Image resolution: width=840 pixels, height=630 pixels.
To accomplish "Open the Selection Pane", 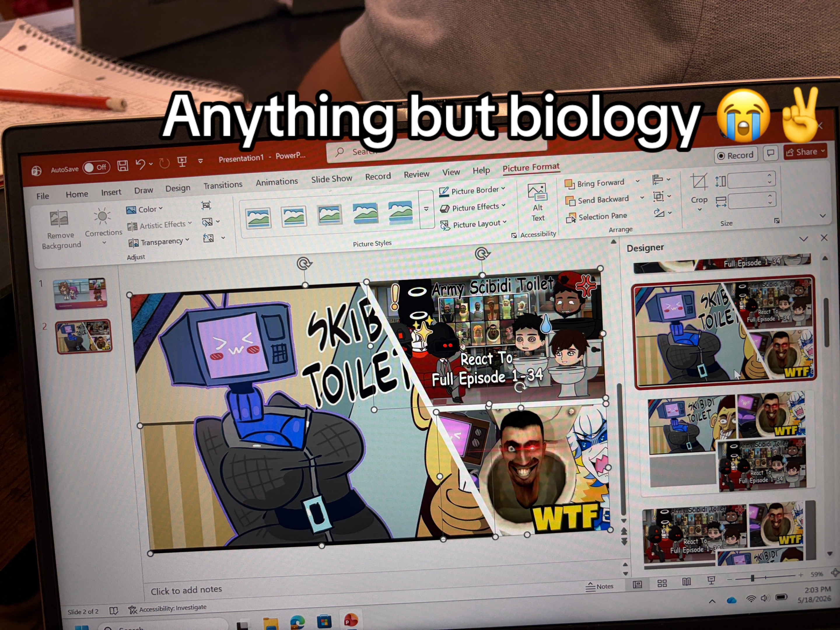I will click(596, 217).
